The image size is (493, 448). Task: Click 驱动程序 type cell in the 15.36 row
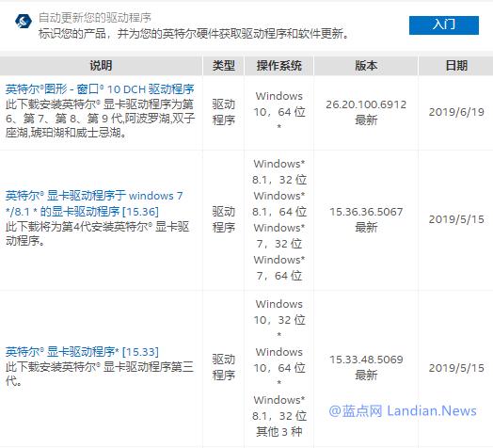(224, 219)
